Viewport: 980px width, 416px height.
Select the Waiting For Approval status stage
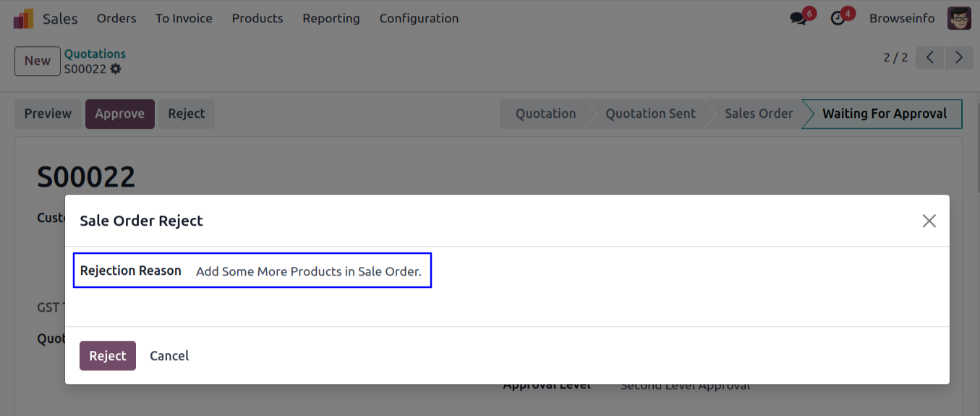pos(884,114)
